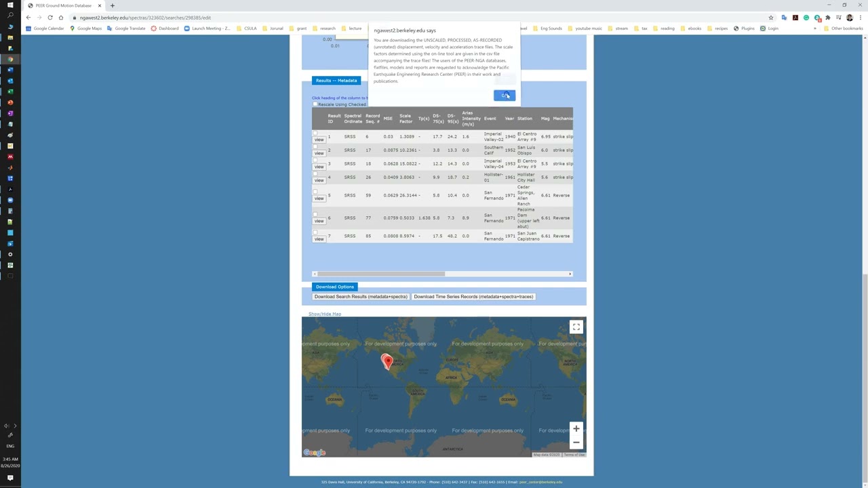Viewport: 868px width, 488px height.
Task: View record for result 1
Action: click(319, 140)
